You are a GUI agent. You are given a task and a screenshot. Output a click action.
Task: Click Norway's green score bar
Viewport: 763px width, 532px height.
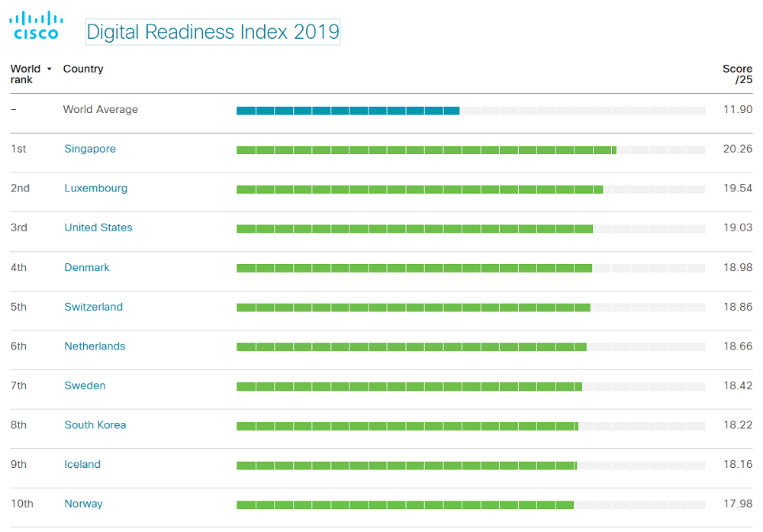[405, 505]
